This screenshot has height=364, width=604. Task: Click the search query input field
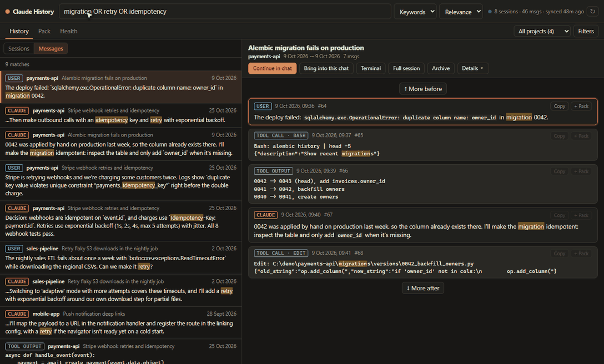pos(225,12)
